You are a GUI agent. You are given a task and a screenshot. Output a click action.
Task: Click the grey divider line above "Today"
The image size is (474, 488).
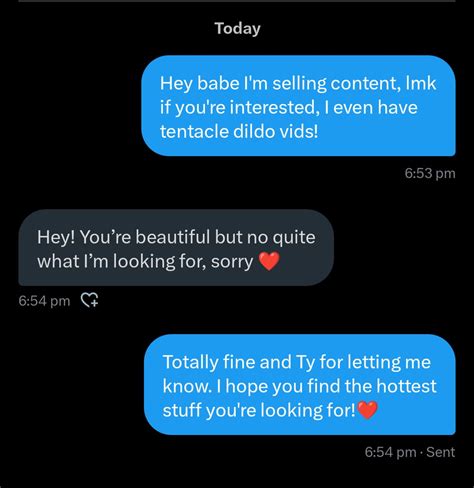click(237, 1)
